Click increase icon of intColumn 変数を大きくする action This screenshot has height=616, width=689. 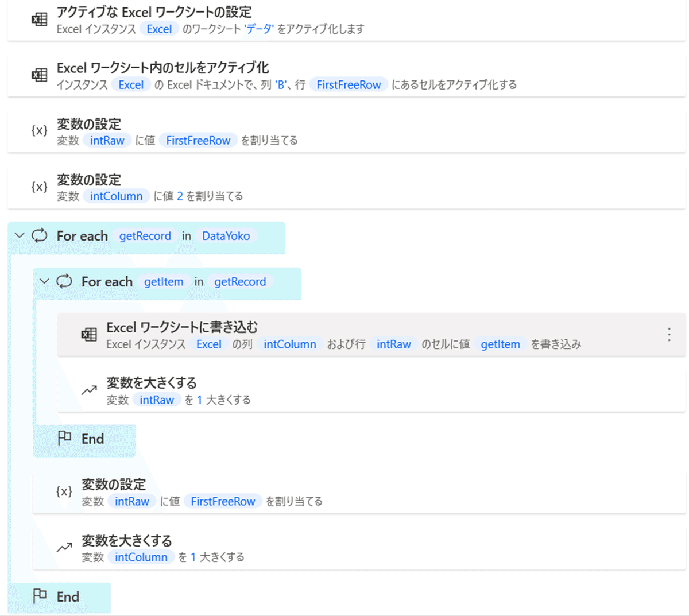(x=64, y=548)
